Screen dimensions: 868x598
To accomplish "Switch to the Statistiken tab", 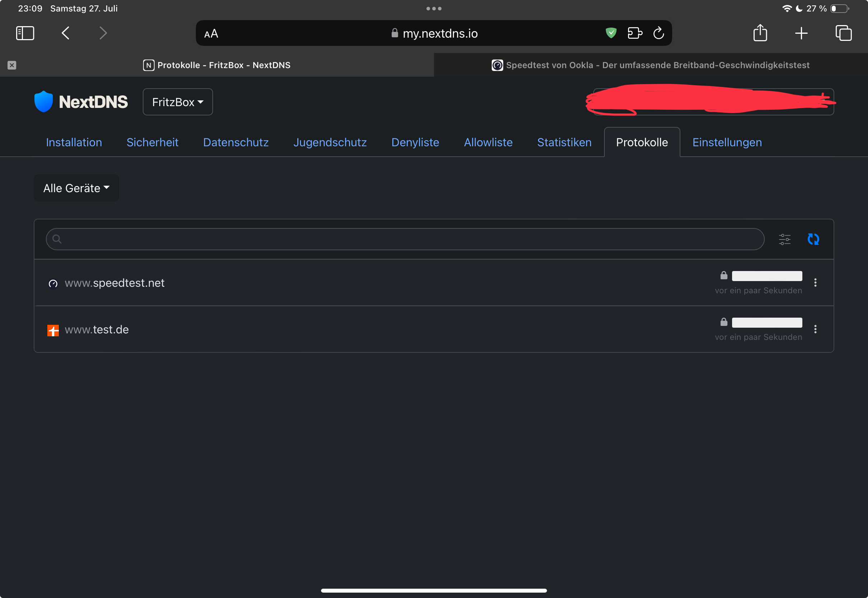I will (564, 142).
